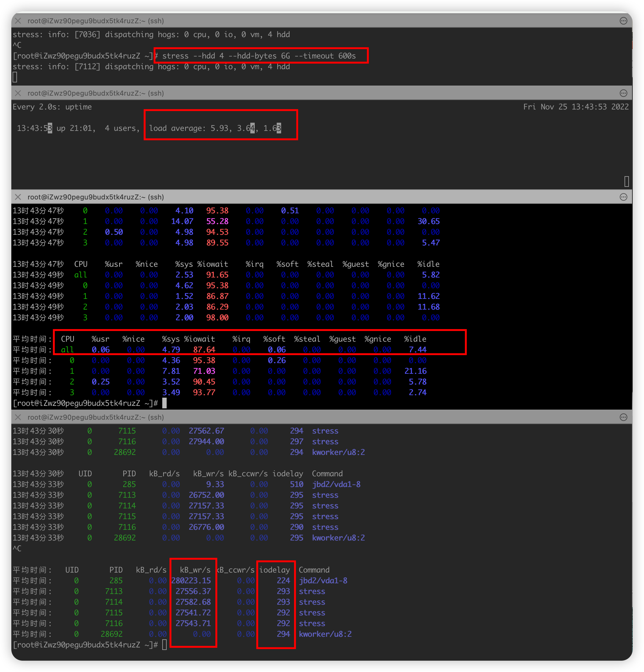This screenshot has height=672, width=644.
Task: Click the %iowait value 55.28 for CPU 1
Action: click(x=217, y=221)
